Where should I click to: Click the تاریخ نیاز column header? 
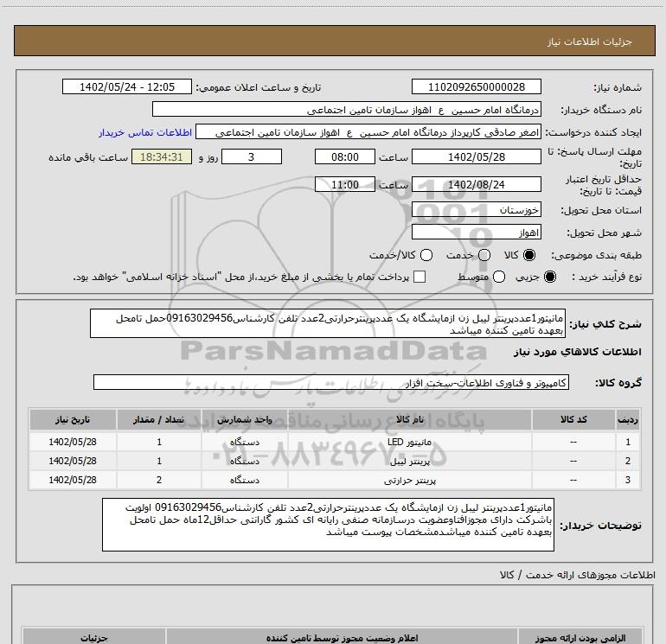click(73, 420)
